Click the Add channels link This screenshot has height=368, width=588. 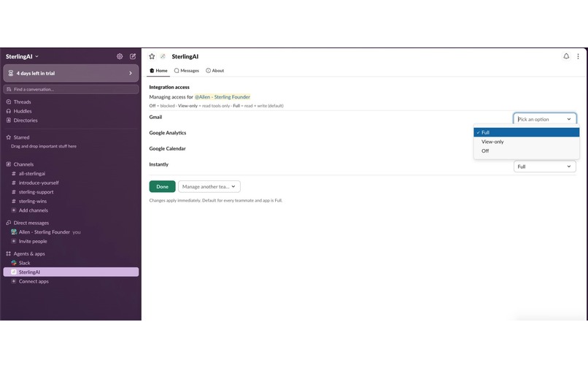click(x=34, y=210)
